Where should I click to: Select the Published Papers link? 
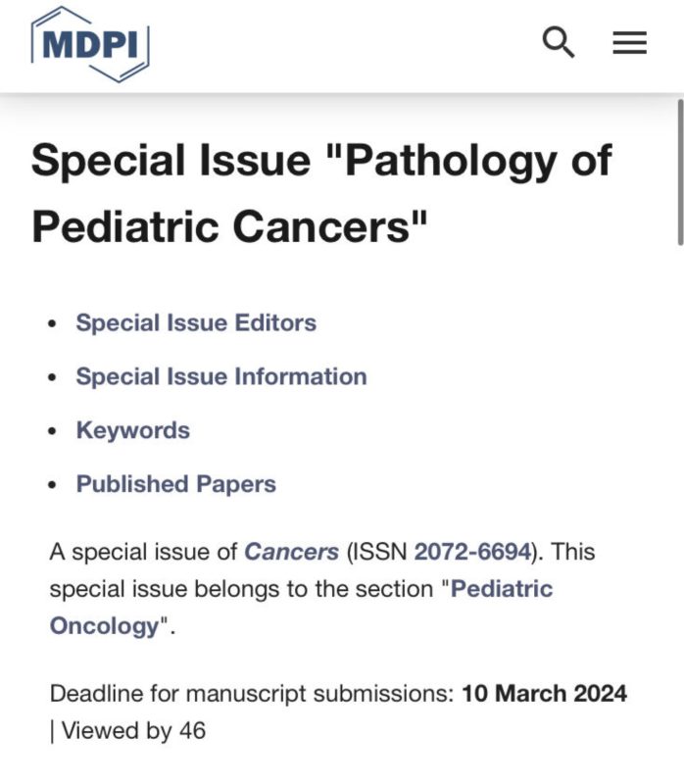tap(176, 484)
